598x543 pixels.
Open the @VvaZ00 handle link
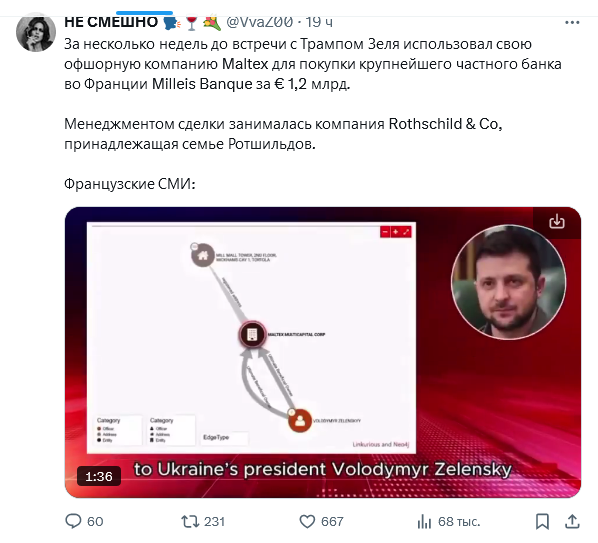pos(259,22)
